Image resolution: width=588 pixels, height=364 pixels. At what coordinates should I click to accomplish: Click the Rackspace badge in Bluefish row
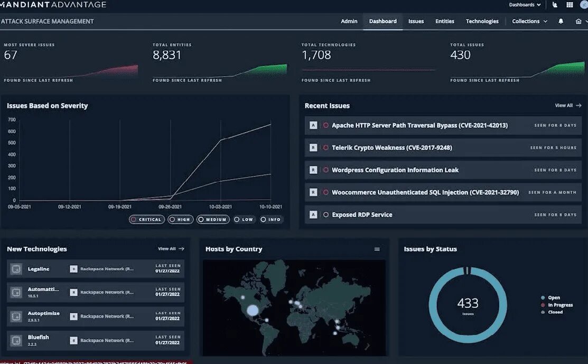tap(73, 340)
